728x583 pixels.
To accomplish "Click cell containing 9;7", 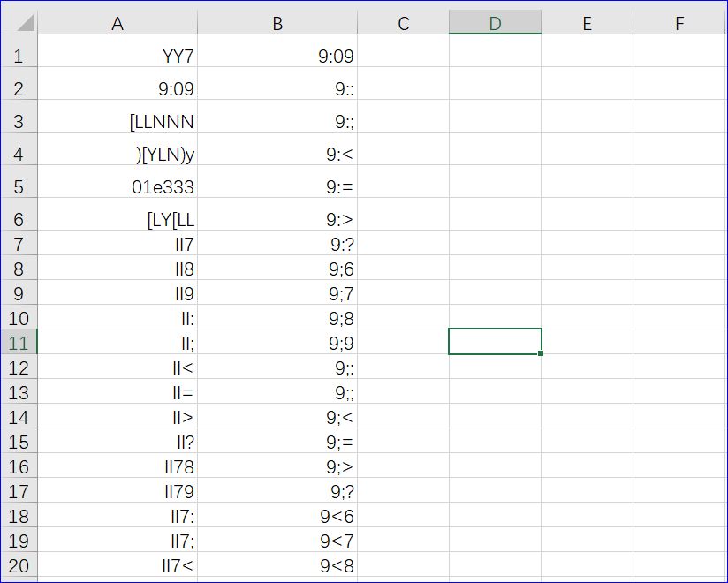I will (x=277, y=294).
